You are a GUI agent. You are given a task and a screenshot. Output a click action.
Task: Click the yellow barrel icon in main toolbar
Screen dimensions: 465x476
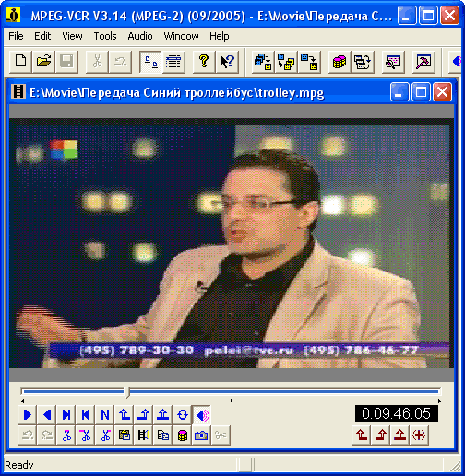pos(340,62)
